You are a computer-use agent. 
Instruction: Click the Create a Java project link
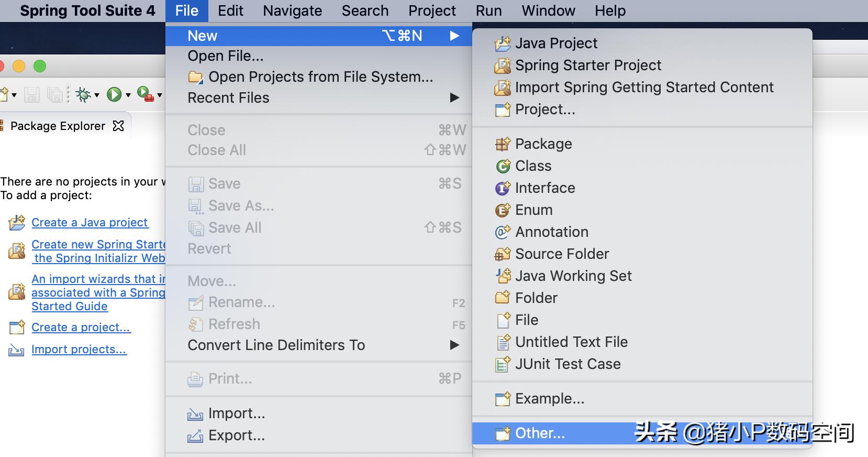(90, 223)
